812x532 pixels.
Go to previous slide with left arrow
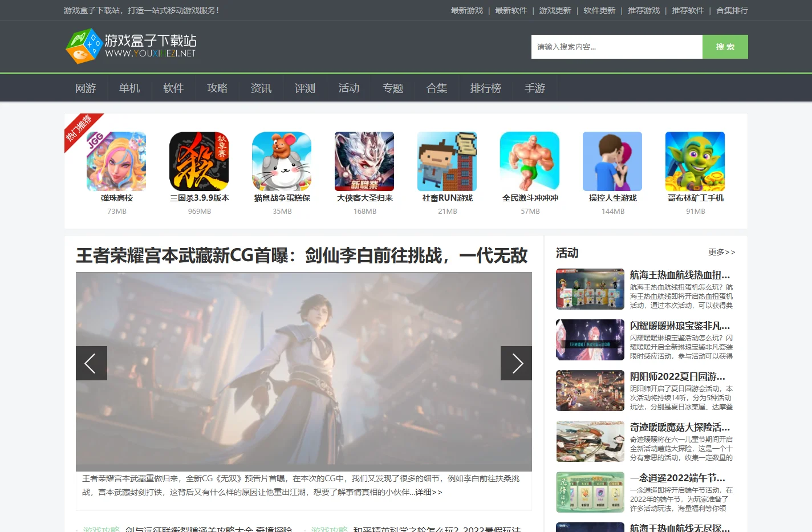[91, 363]
